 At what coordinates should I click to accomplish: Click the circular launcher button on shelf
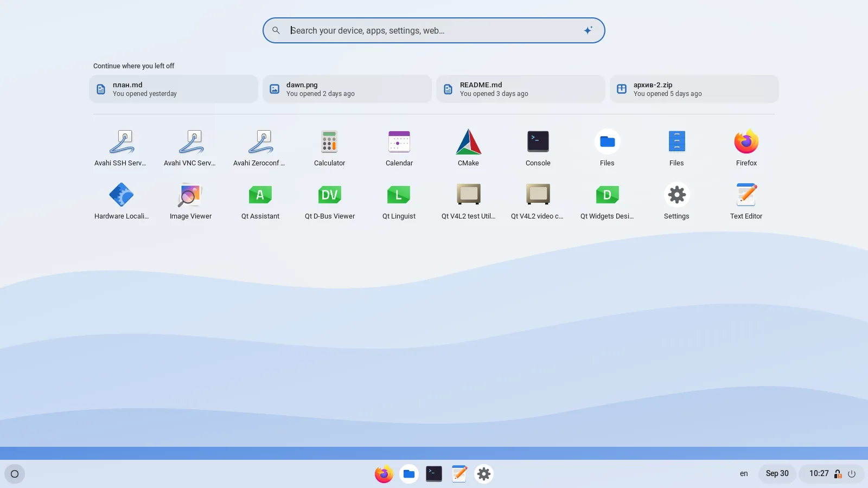[15, 474]
